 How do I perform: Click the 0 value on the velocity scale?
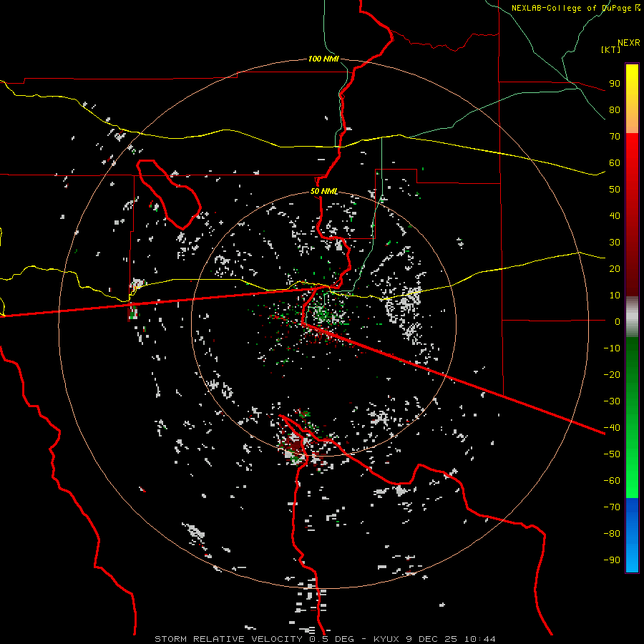[618, 322]
